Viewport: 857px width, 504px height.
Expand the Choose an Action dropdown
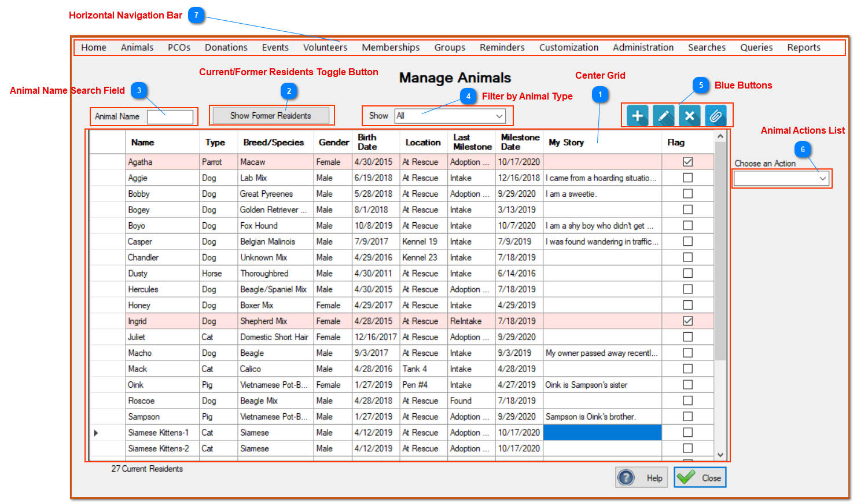pyautogui.click(x=781, y=179)
